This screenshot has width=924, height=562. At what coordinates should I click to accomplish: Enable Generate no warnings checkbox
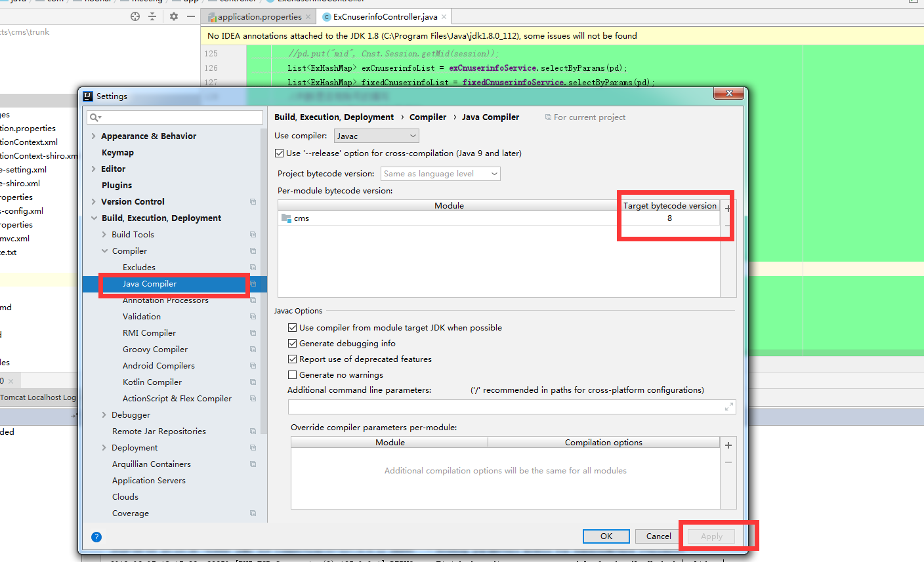(x=293, y=375)
